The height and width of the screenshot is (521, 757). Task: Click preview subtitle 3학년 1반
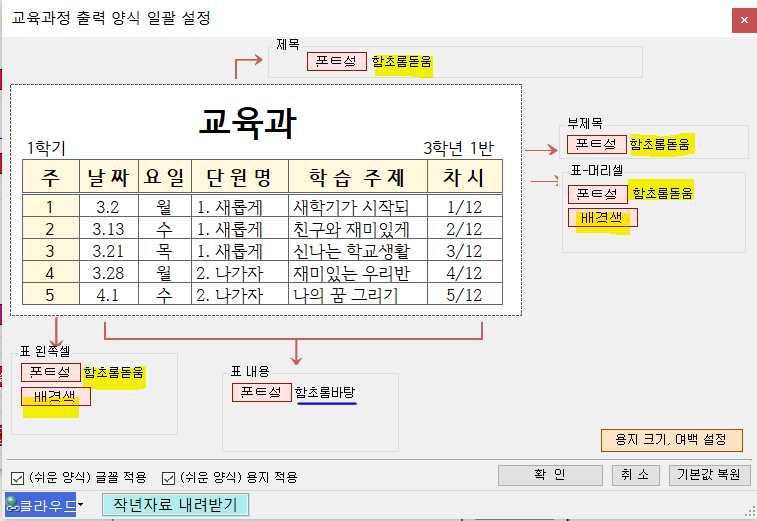[x=459, y=148]
